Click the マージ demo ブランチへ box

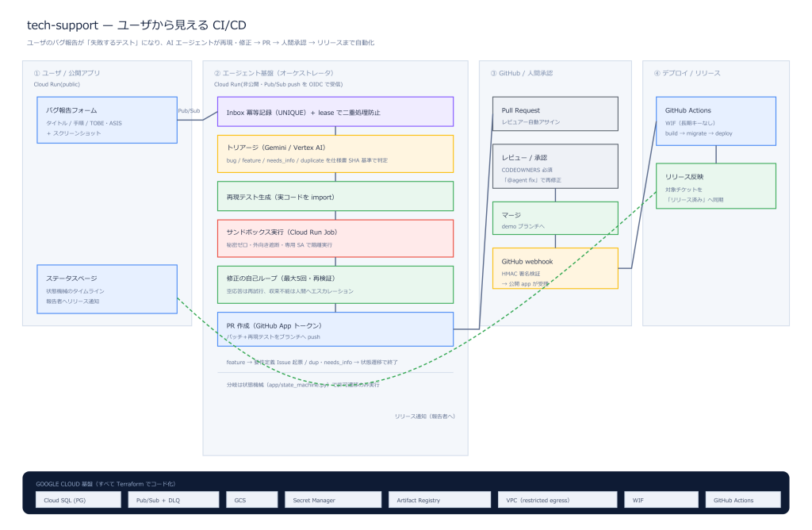click(555, 218)
